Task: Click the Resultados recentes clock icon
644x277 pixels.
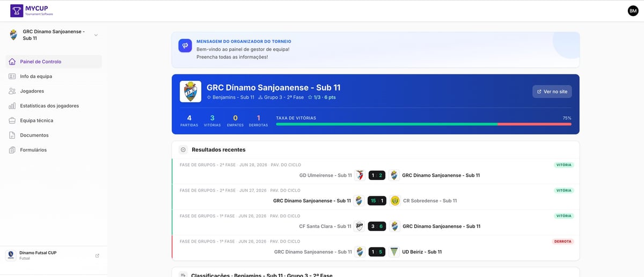Action: pos(183,150)
